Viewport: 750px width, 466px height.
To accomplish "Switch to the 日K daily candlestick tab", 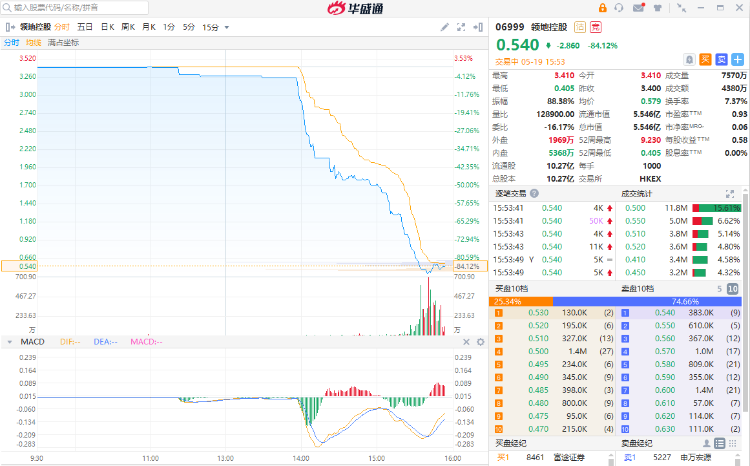I will [x=107, y=27].
